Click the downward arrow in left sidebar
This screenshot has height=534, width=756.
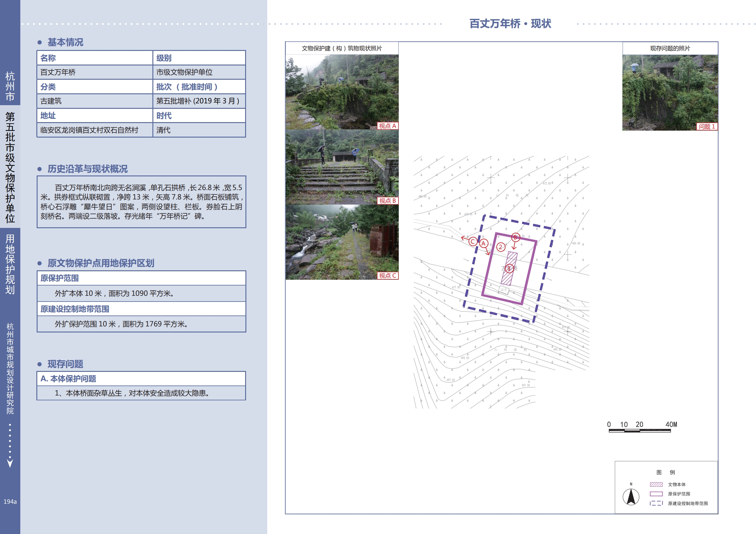click(10, 463)
